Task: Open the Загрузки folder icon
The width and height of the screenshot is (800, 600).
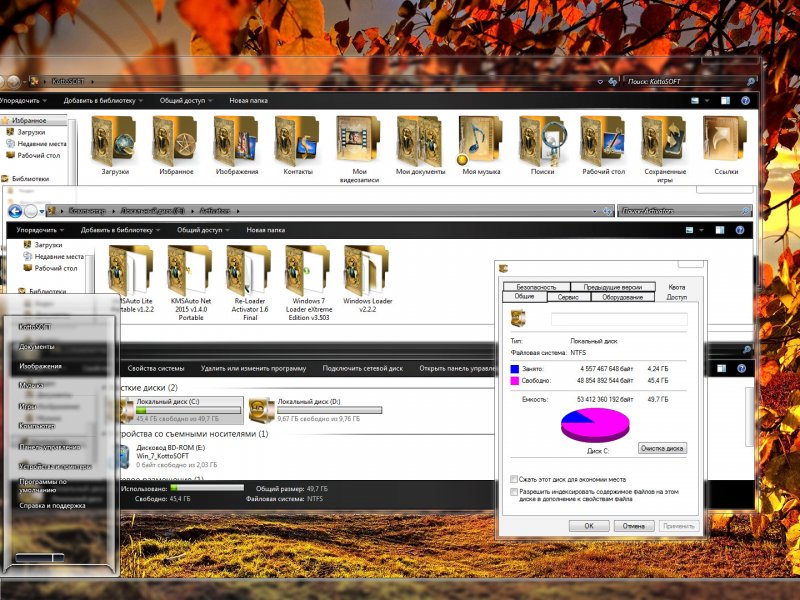Action: click(114, 141)
